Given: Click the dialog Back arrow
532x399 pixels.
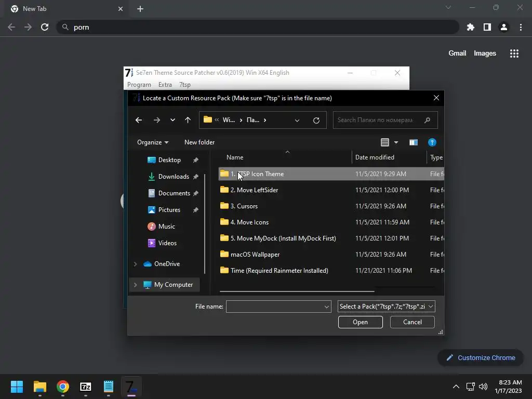Looking at the screenshot, I should tap(138, 120).
